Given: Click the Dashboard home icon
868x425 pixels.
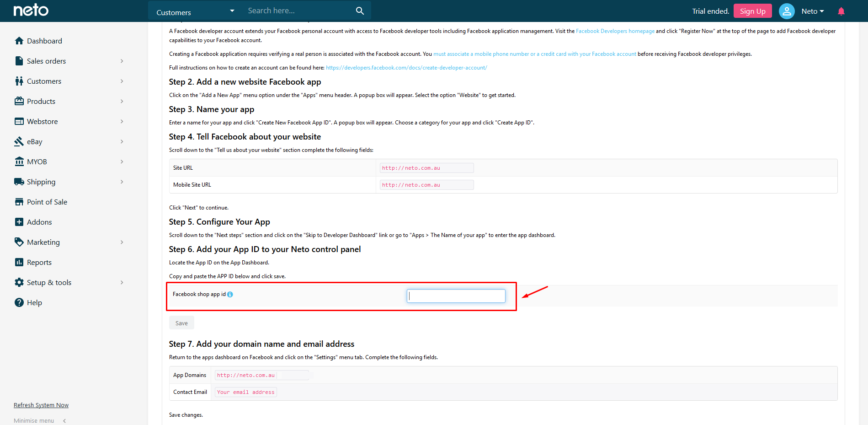Looking at the screenshot, I should 19,41.
